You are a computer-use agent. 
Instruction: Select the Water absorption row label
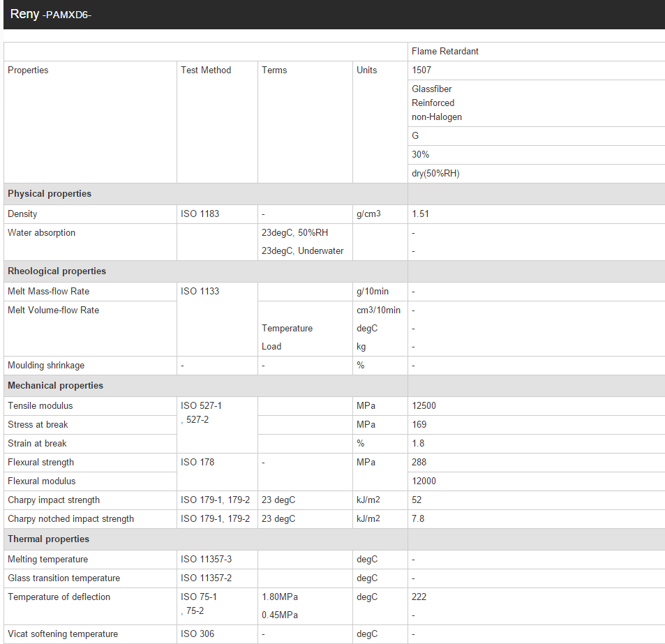click(41, 233)
